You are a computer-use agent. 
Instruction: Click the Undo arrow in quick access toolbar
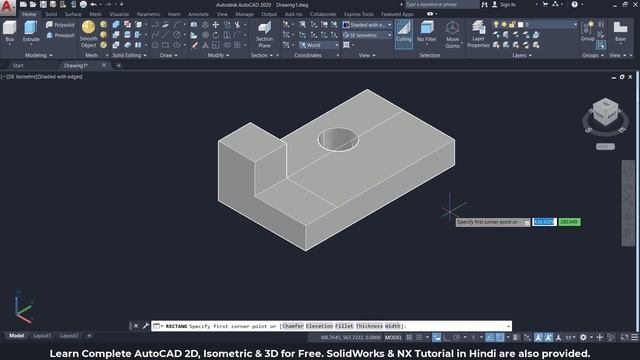click(x=93, y=4)
